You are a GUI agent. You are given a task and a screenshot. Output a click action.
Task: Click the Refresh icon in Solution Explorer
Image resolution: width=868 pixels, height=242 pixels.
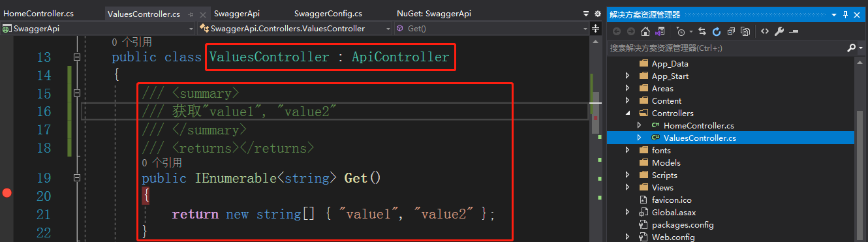716,31
